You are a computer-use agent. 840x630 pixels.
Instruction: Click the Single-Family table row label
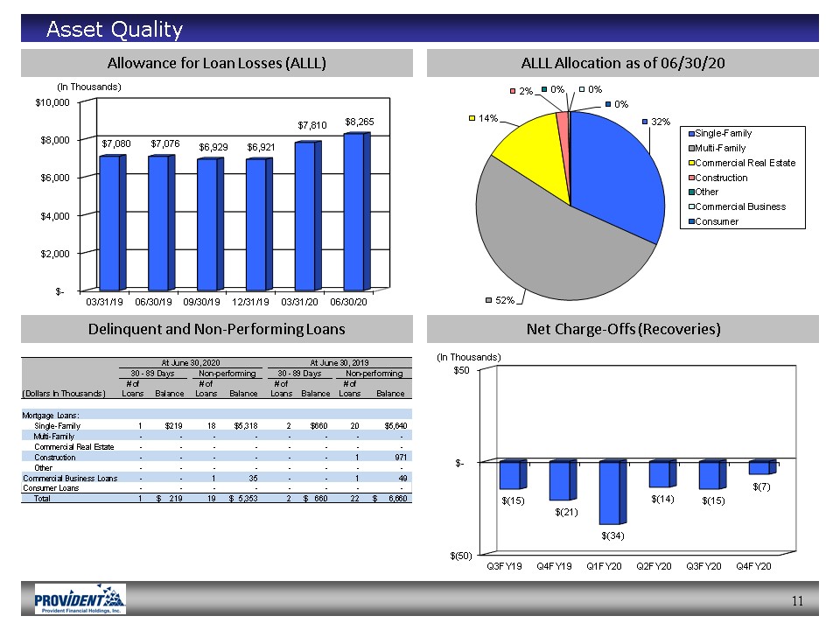pos(57,426)
